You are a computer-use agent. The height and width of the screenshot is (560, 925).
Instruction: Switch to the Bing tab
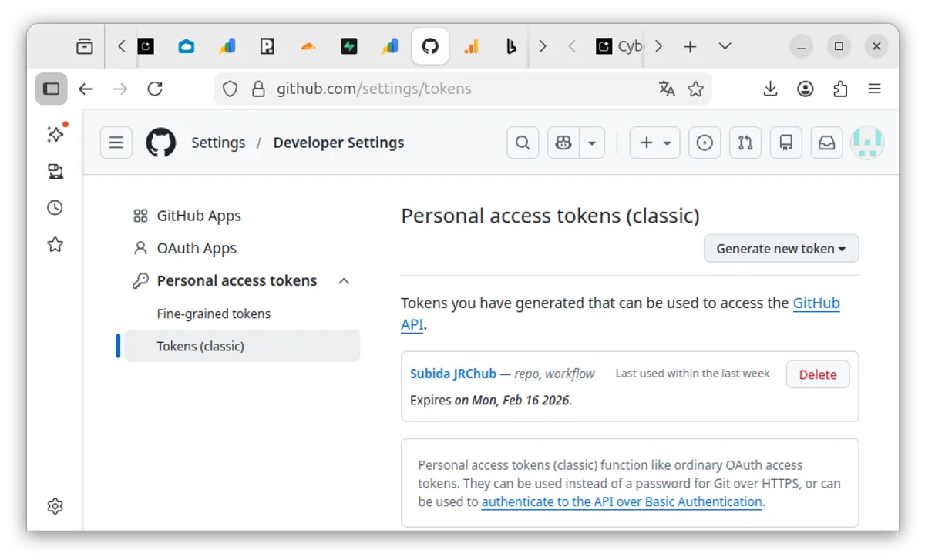(511, 47)
